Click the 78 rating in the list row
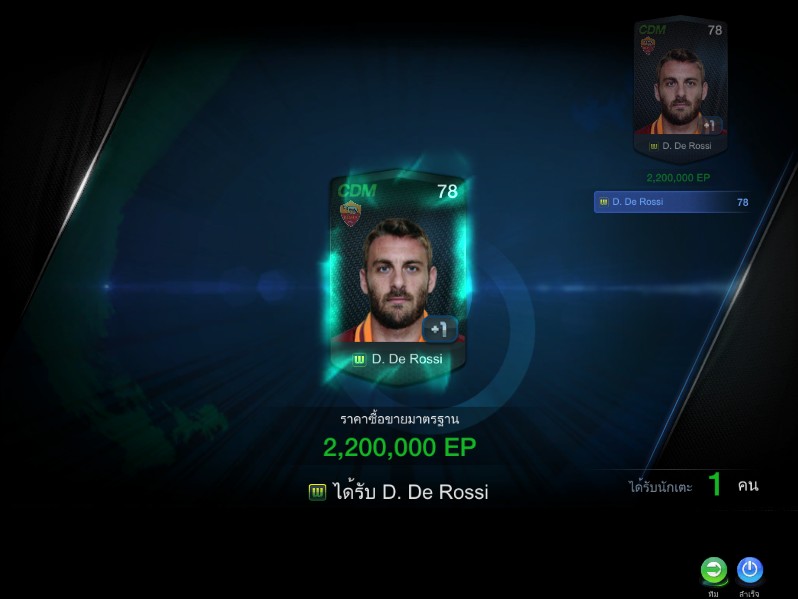This screenshot has width=798, height=599. point(743,203)
